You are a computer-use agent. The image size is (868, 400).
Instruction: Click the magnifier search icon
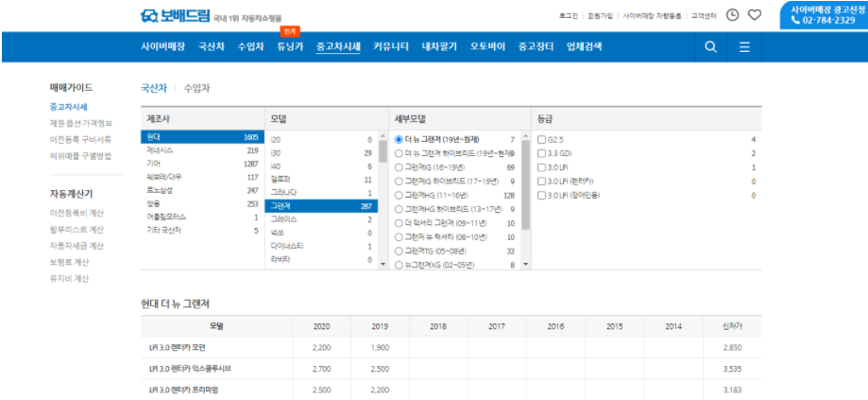(x=711, y=47)
